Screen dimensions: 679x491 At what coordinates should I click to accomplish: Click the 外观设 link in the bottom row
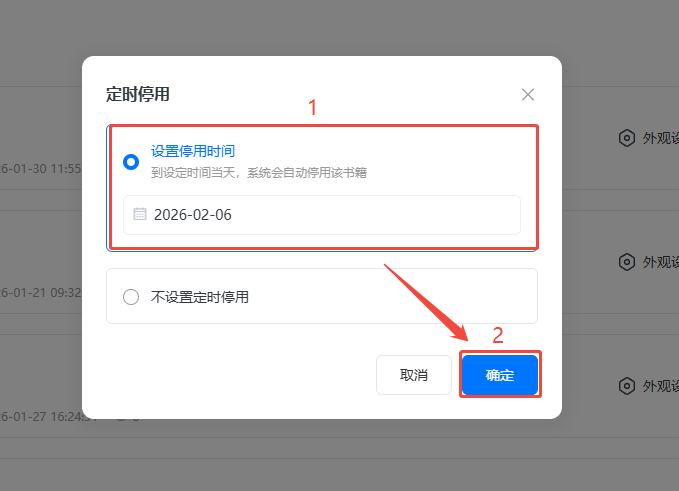(x=660, y=386)
